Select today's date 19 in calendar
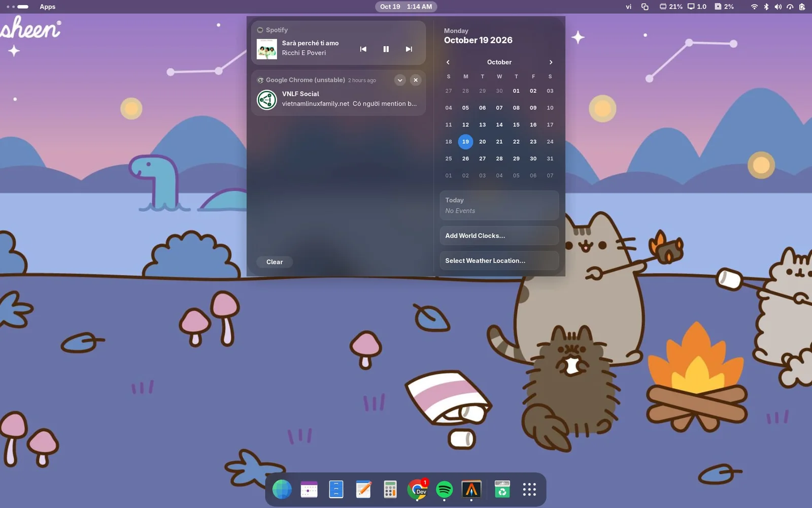This screenshot has height=508, width=812. coord(465,142)
